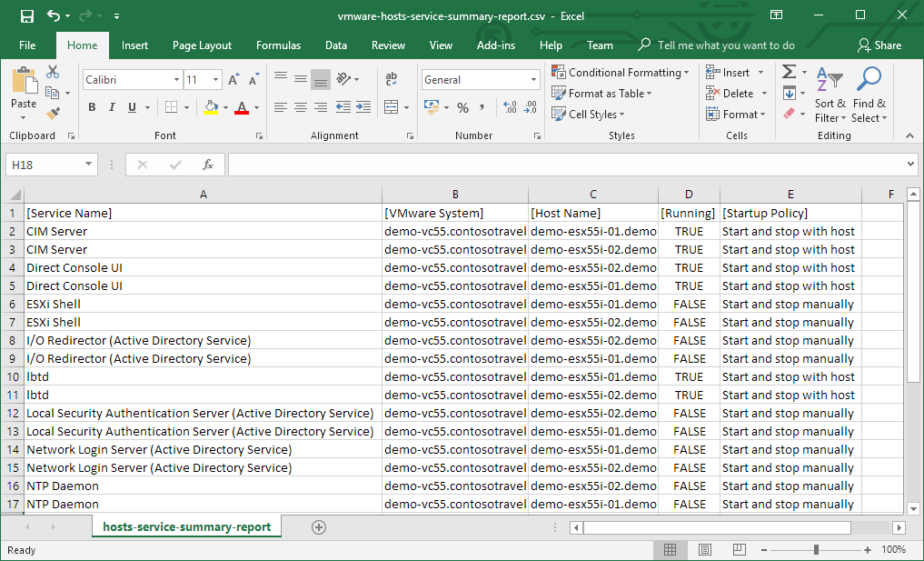Click the Insert Function fx button
Viewport: 924px width, 561px height.
coord(207,165)
